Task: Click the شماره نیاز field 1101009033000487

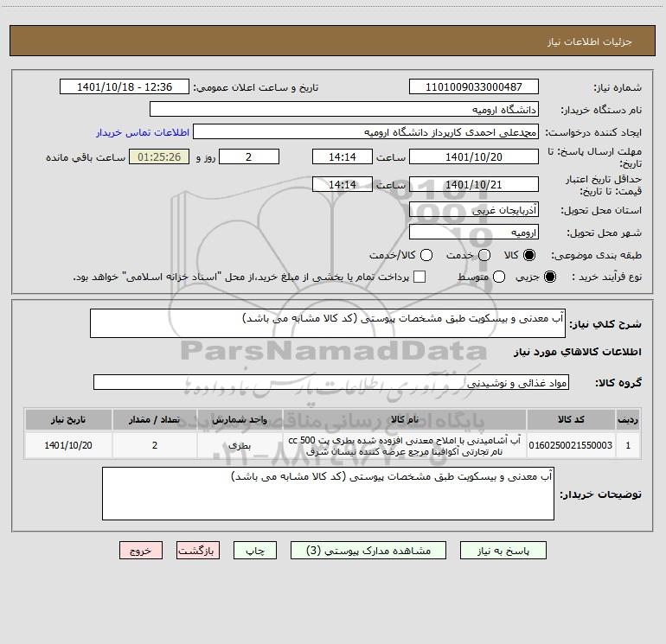Action: coord(474,86)
